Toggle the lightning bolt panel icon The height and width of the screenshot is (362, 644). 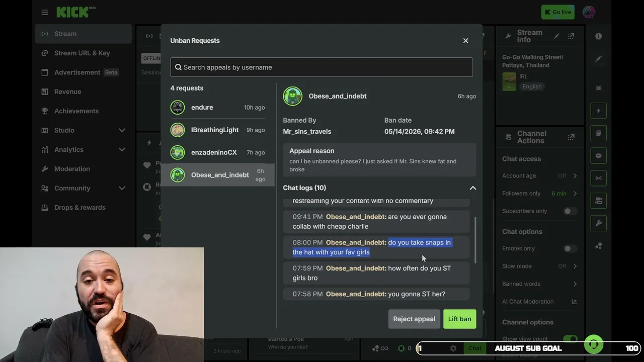[x=598, y=111]
